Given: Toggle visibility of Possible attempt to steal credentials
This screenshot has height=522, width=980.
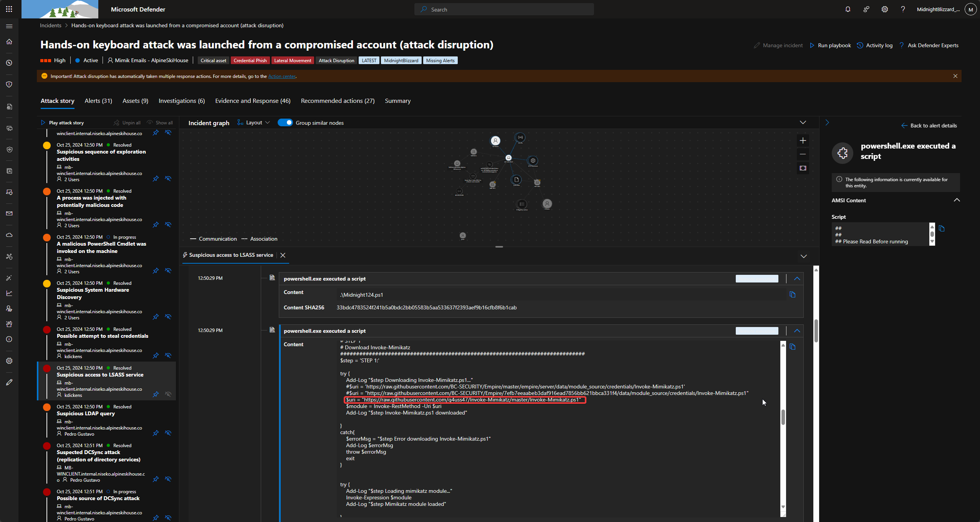Looking at the screenshot, I should 168,355.
